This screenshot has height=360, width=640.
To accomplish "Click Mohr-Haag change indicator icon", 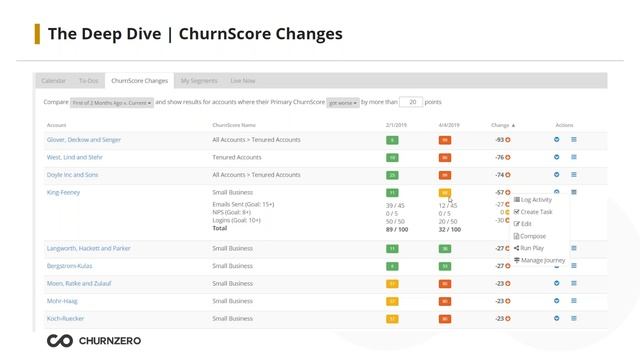I will [x=508, y=301].
